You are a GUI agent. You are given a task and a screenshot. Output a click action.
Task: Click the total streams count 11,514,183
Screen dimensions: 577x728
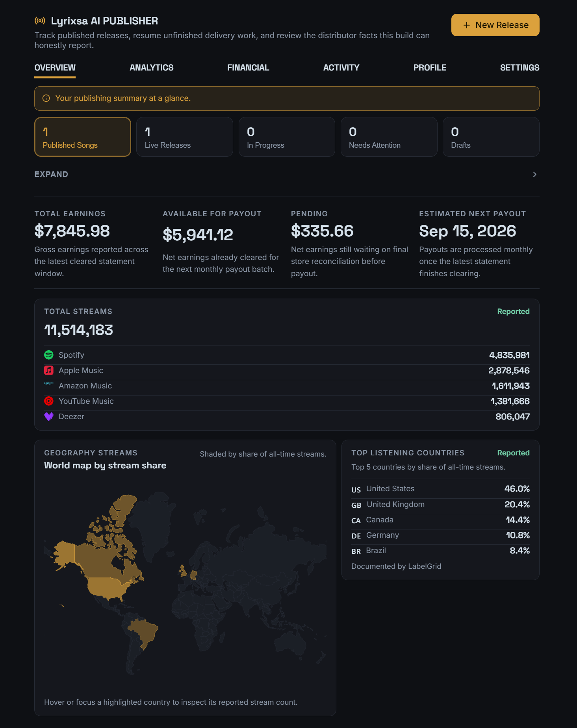[x=79, y=330]
